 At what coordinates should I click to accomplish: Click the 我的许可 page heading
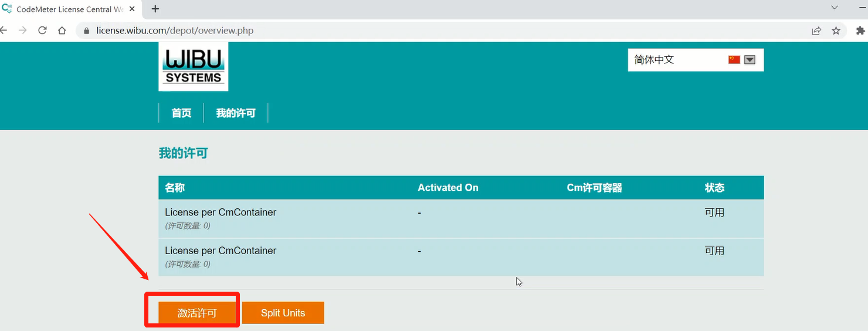pos(183,154)
